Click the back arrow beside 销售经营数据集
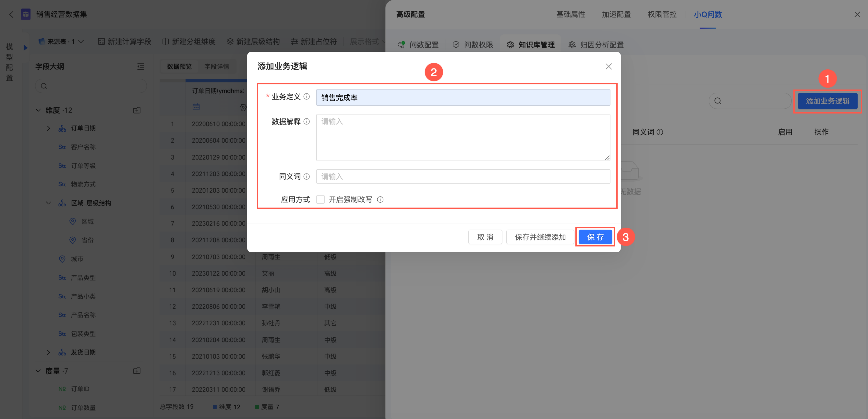The image size is (868, 419). pos(11,14)
